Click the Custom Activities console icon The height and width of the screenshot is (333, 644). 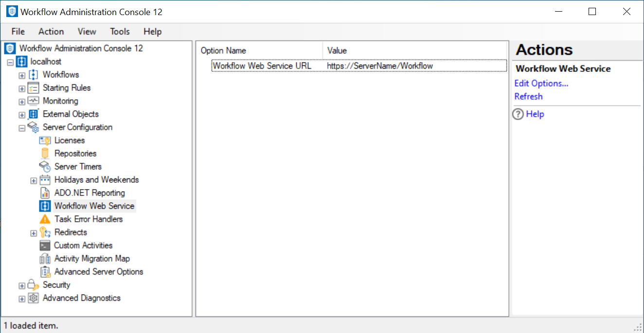tap(45, 245)
